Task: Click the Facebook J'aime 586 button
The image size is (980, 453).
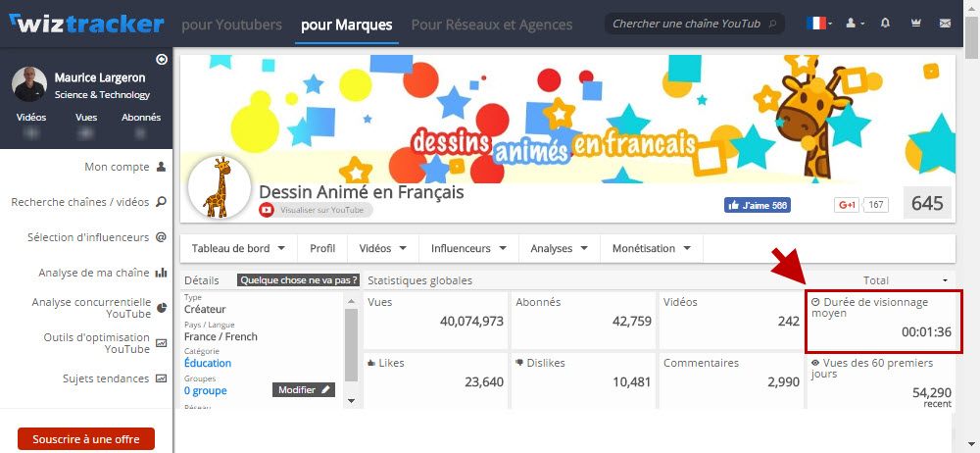Action: pyautogui.click(x=758, y=205)
